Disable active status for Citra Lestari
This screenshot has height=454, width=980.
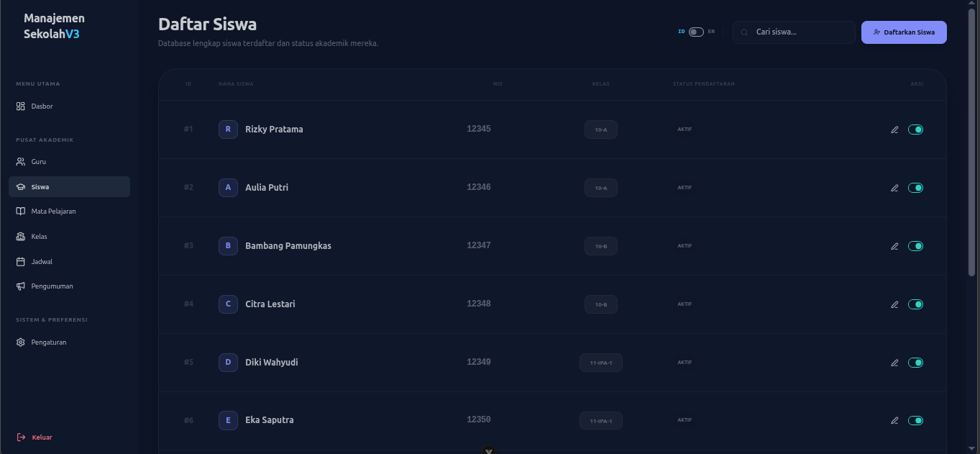pos(915,304)
